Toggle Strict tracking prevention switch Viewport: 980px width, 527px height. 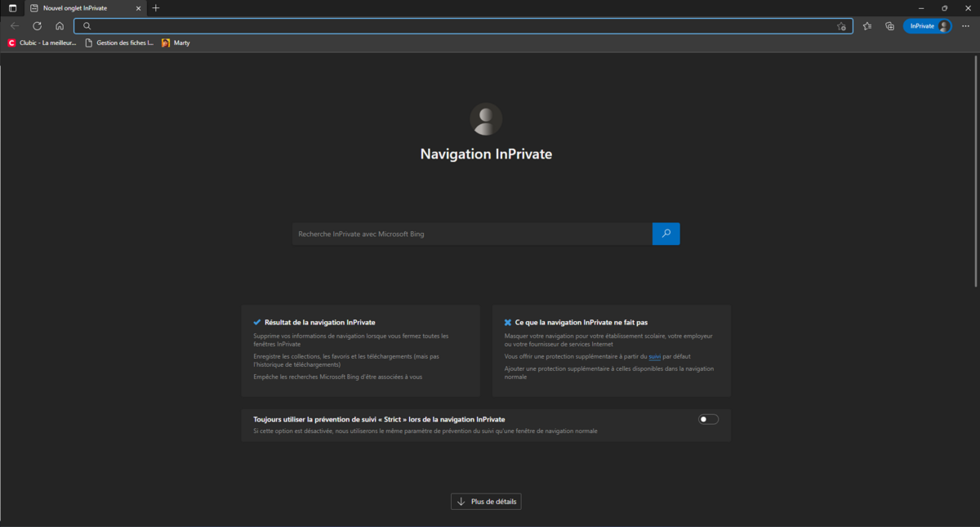[708, 419]
